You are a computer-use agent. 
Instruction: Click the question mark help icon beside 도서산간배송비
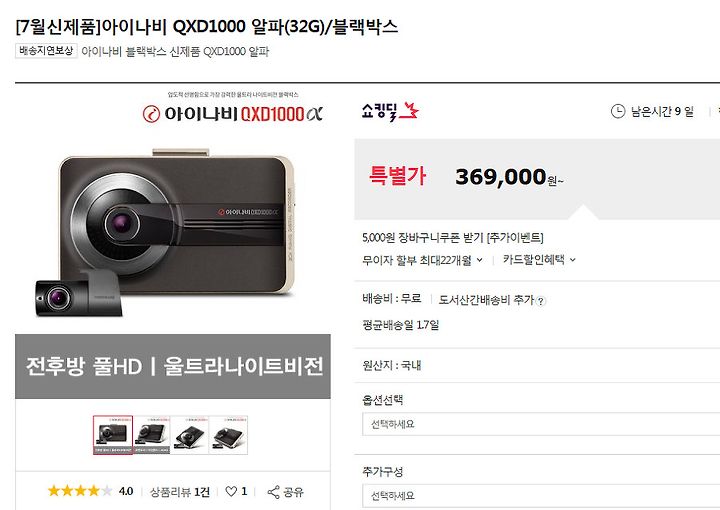click(541, 301)
